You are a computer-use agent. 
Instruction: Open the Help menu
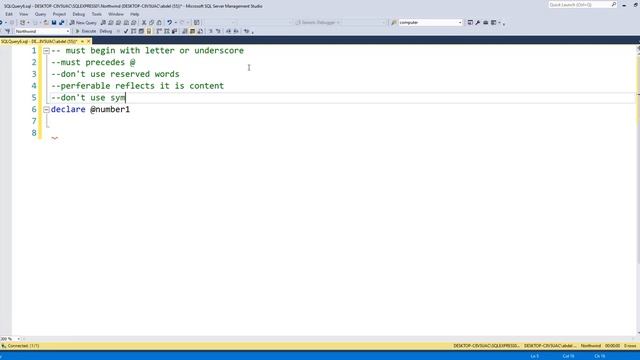135,14
